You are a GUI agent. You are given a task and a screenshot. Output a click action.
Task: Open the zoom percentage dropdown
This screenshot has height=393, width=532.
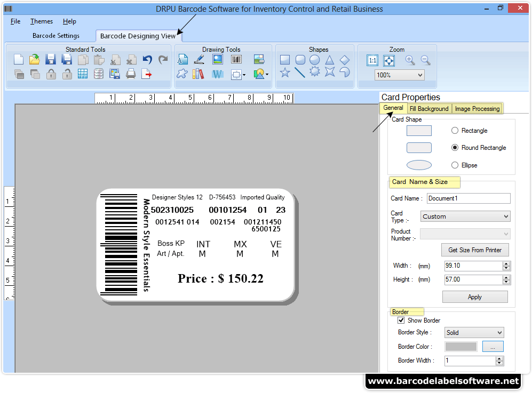pyautogui.click(x=420, y=75)
